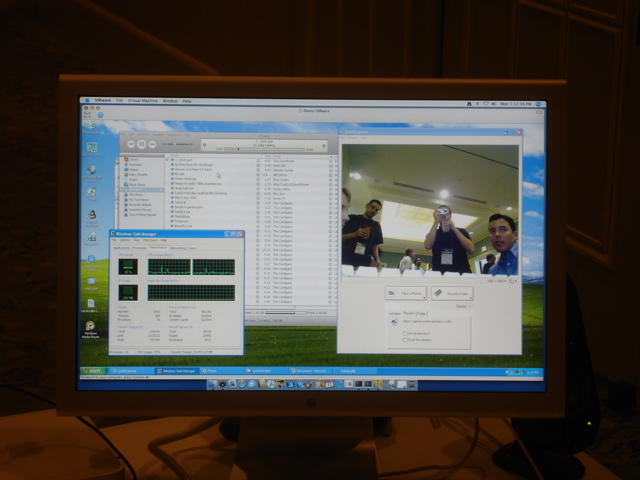Viewport: 640px width, 480px height.
Task: Open the AutoCAD 2007 desktop icon
Action: [92, 149]
